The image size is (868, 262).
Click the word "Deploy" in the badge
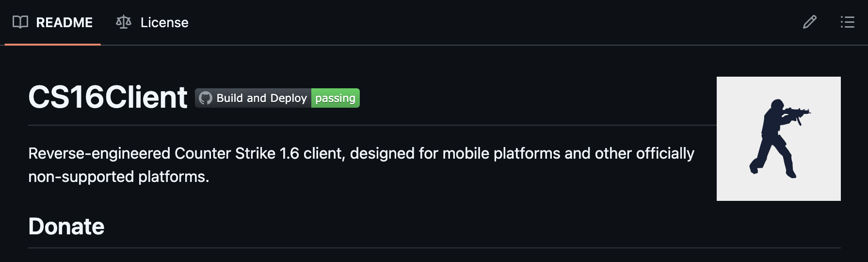pos(289,98)
